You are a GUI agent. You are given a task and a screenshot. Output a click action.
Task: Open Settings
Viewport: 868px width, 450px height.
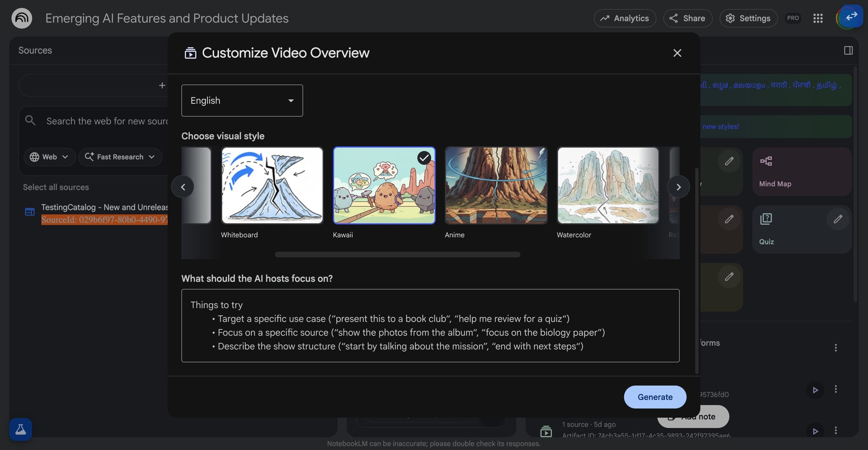click(748, 18)
